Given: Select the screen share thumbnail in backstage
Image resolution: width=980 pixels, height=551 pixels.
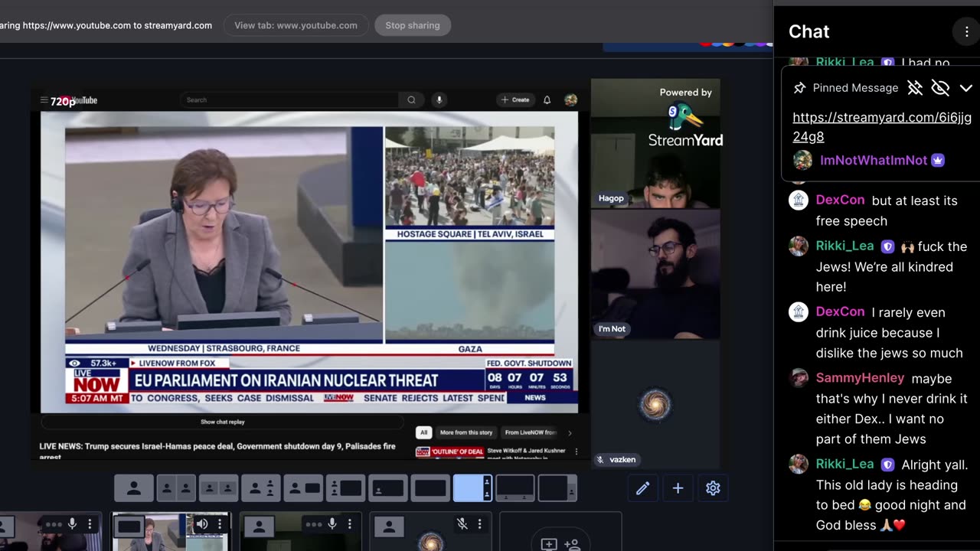Looking at the screenshot, I should [171, 532].
